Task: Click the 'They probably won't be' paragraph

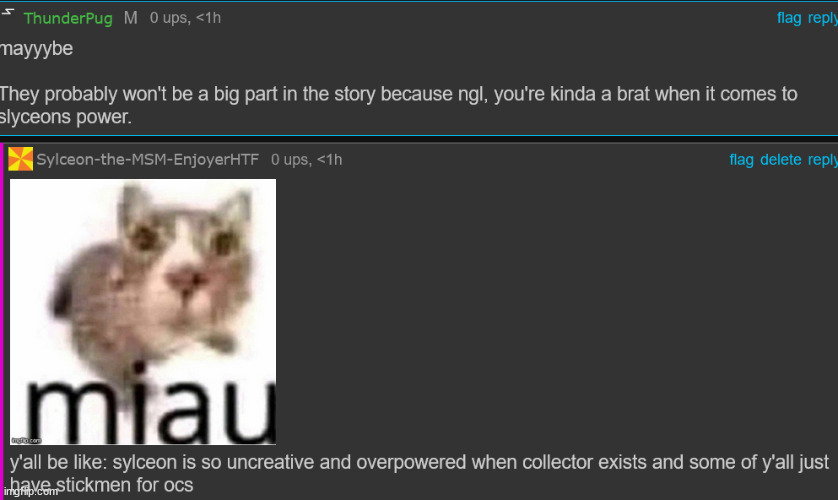Action: pos(398,105)
